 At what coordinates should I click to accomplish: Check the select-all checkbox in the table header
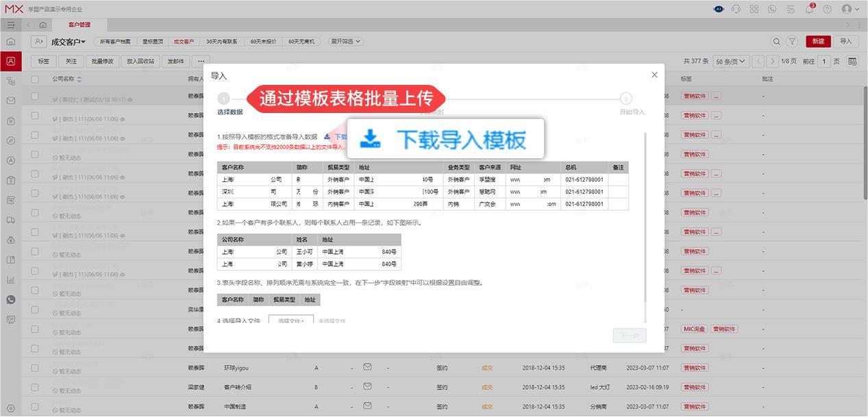[x=36, y=78]
